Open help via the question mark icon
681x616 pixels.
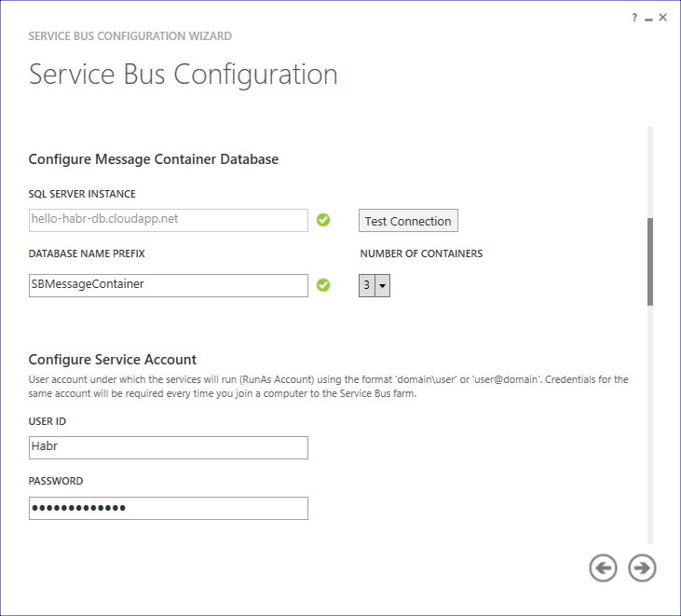coord(634,18)
